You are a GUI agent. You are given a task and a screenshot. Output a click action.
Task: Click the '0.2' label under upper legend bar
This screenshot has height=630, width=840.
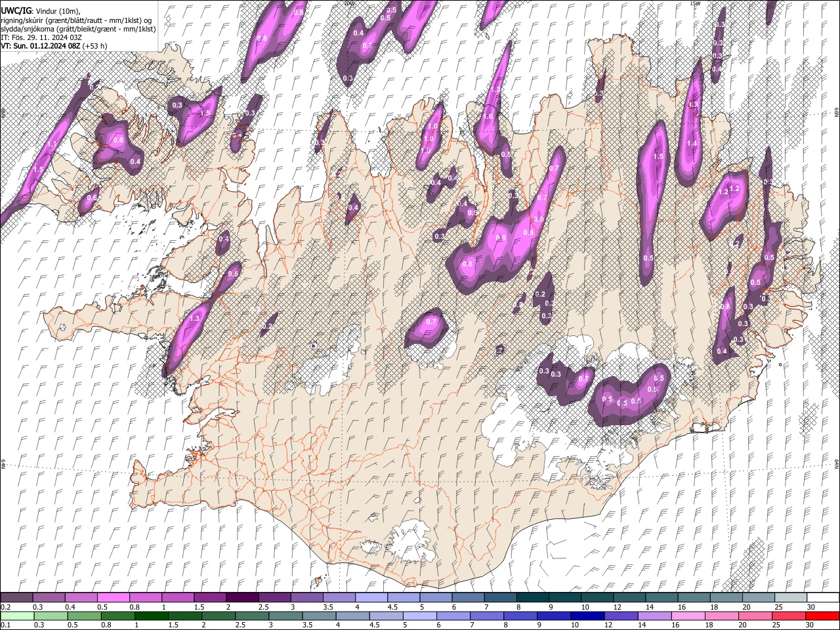pyautogui.click(x=5, y=607)
